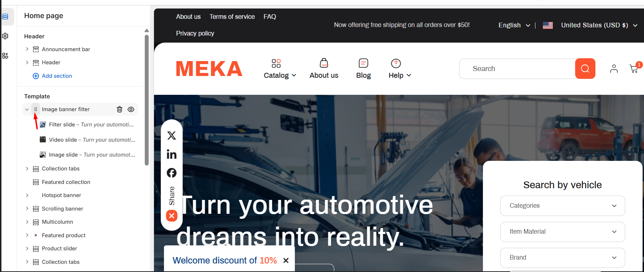Screen dimensions: 644x272
Task: Open the account user icon
Action: [614, 69]
